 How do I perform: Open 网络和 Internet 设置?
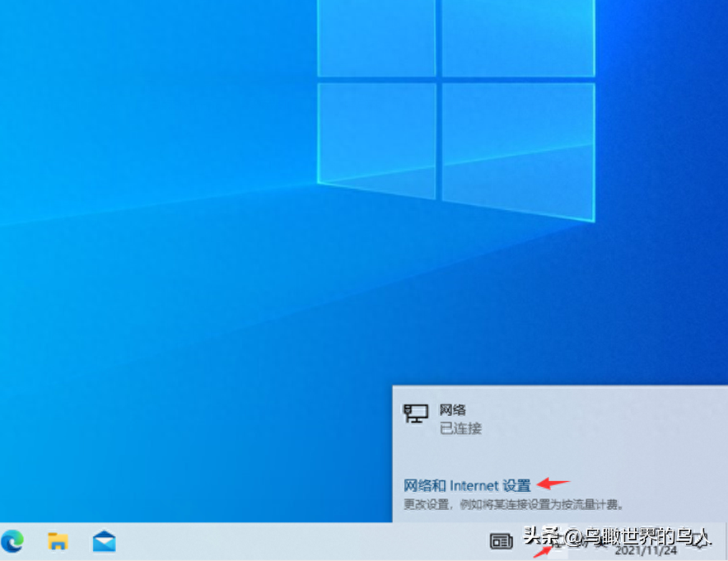coord(465,485)
